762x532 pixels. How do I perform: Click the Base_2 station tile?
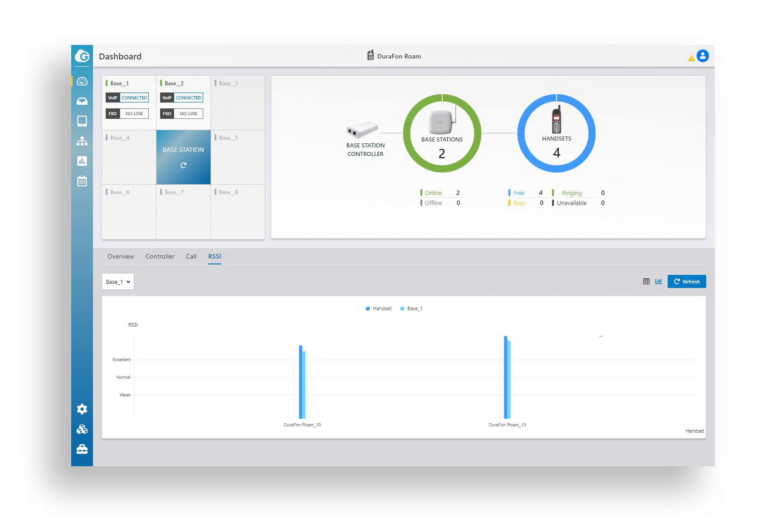click(183, 102)
